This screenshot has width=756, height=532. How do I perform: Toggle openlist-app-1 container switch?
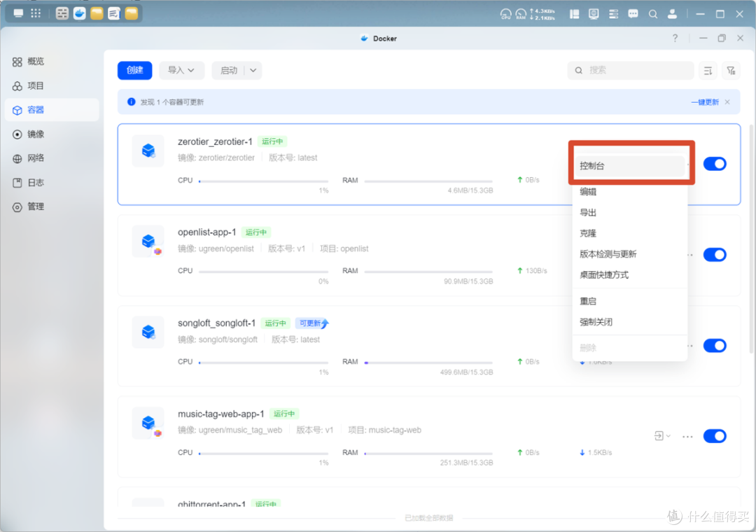point(715,255)
